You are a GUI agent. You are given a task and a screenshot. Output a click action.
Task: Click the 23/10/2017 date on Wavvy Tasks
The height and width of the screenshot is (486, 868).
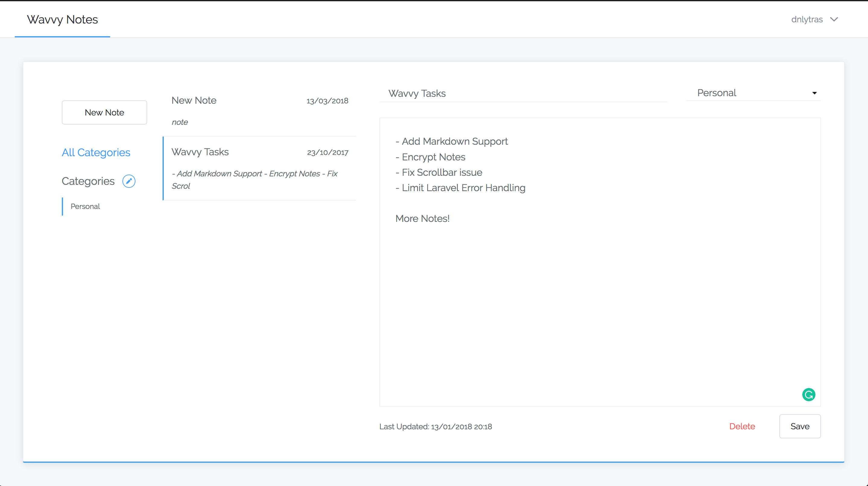(x=328, y=152)
